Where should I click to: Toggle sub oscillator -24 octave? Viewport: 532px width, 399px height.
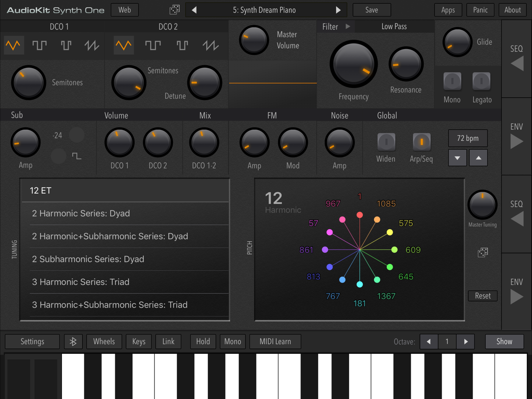click(77, 135)
